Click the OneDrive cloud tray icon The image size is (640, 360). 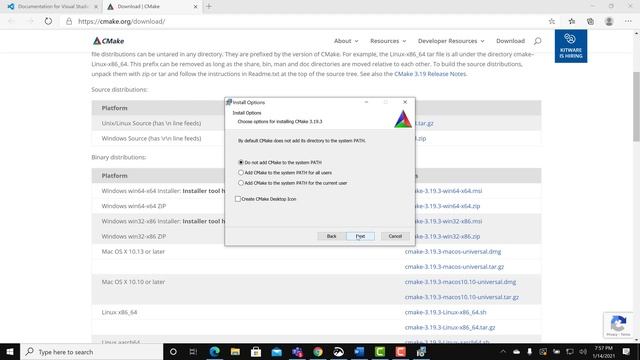coord(516,351)
